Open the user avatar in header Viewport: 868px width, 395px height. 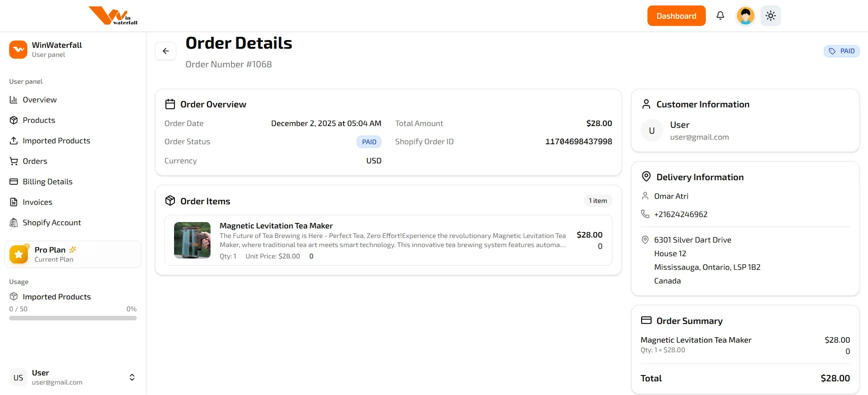point(745,16)
